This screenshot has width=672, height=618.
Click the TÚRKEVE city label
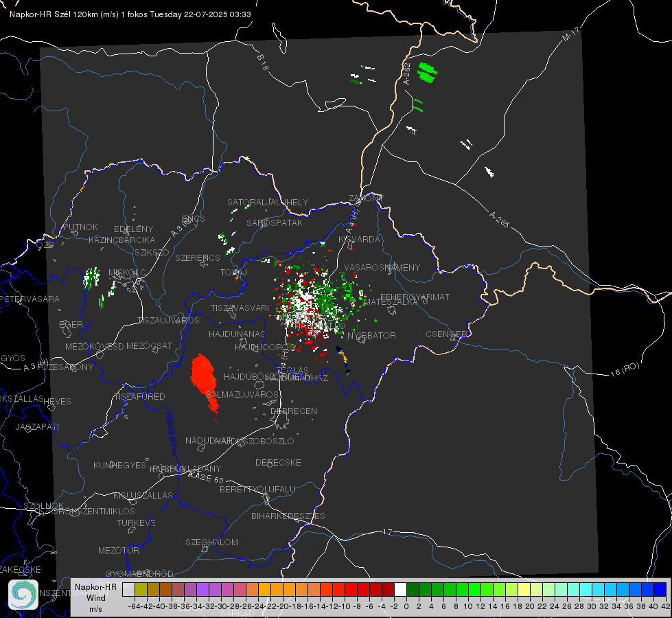pyautogui.click(x=137, y=523)
